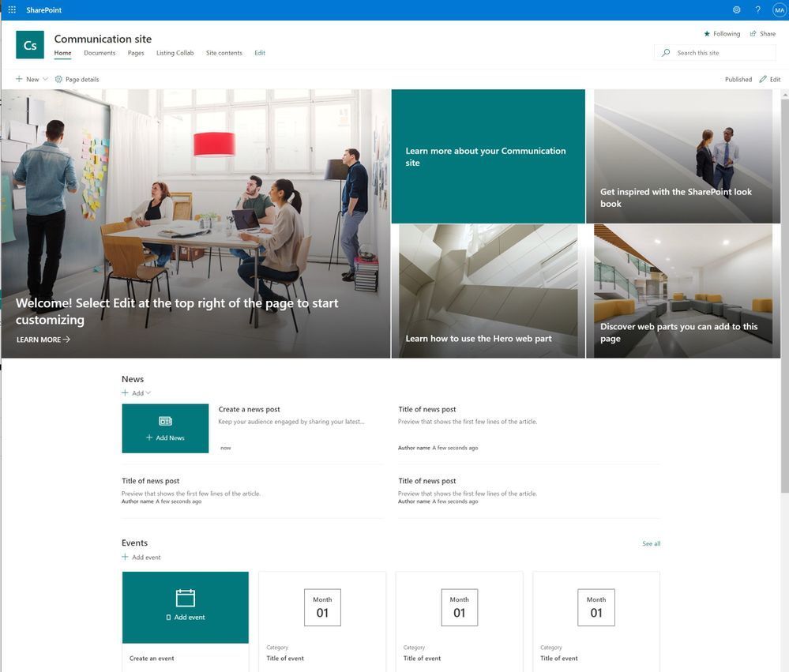This screenshot has width=789, height=672.
Task: Click the plus icon beside Add event
Action: (125, 557)
